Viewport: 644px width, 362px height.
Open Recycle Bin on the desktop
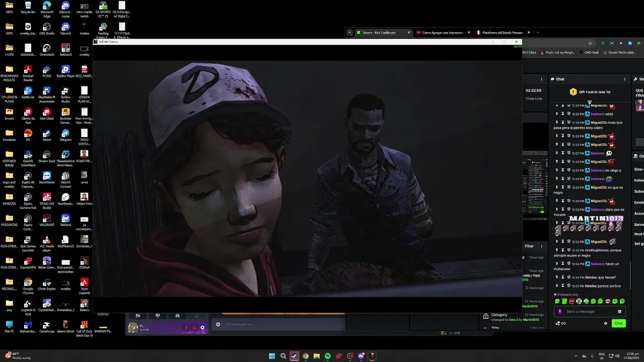(28, 8)
